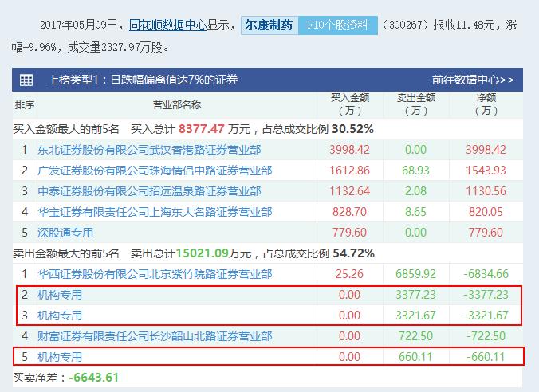The width and height of the screenshot is (539, 392).
Task: Click sell amount 722.50 cell
Action: pos(415,336)
